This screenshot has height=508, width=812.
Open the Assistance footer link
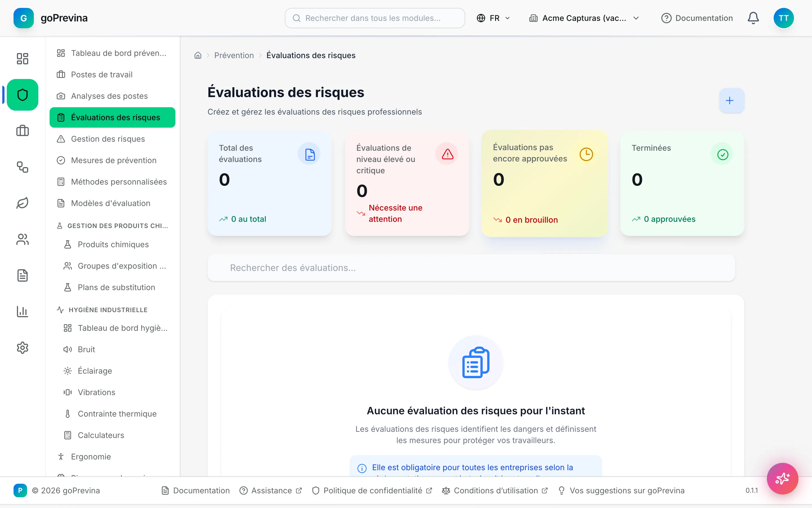point(270,491)
